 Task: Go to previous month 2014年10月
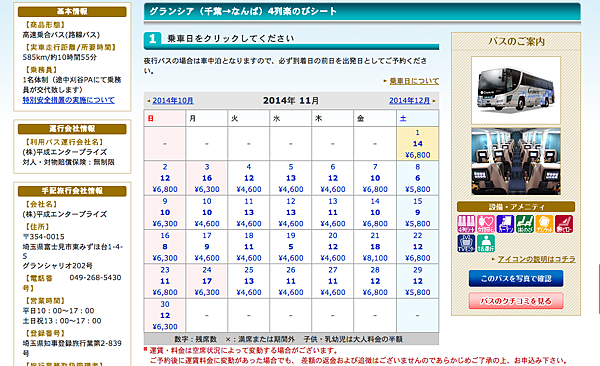pos(173,101)
